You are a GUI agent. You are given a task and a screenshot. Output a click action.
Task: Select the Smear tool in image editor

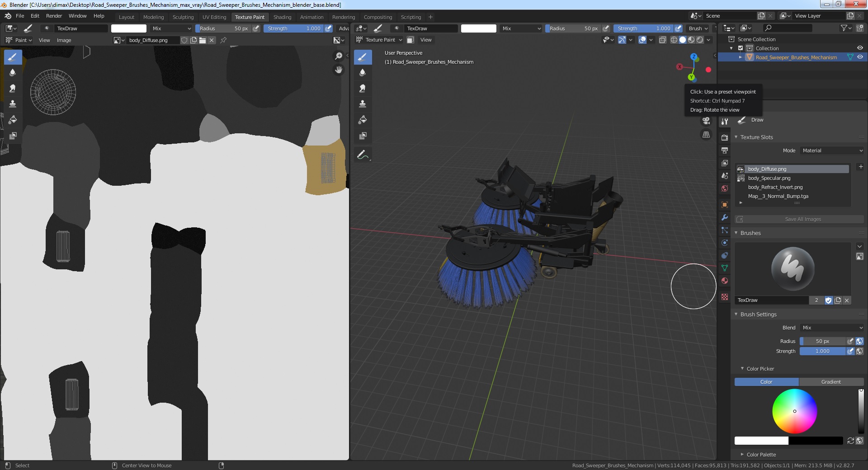13,88
